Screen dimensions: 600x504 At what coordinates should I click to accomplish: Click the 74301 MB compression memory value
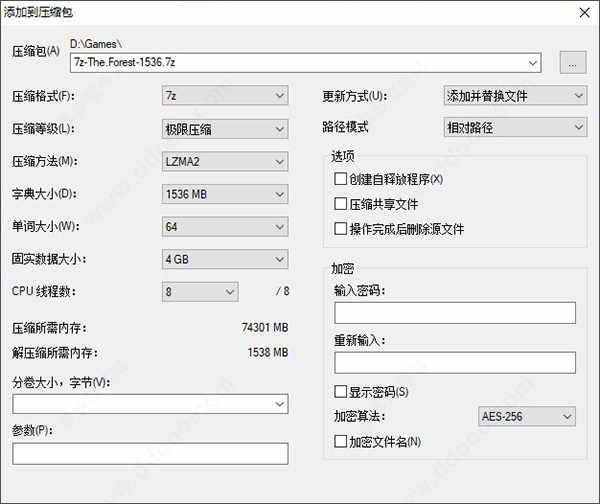(265, 328)
